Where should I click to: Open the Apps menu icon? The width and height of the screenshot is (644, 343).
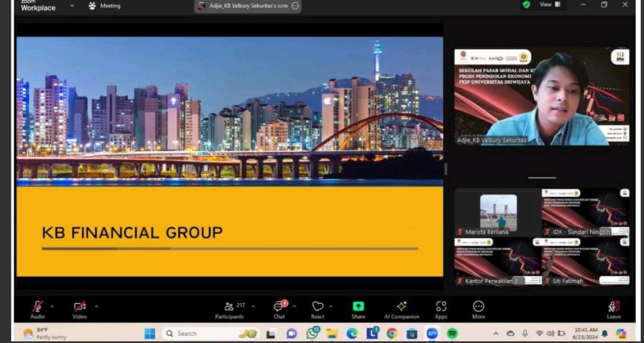(441, 307)
